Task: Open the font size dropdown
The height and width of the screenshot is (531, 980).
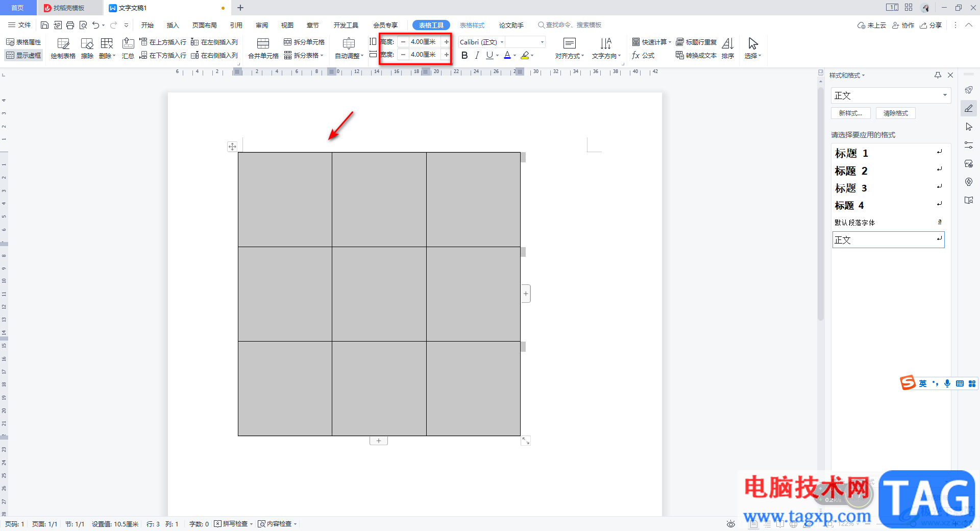Action: [542, 42]
